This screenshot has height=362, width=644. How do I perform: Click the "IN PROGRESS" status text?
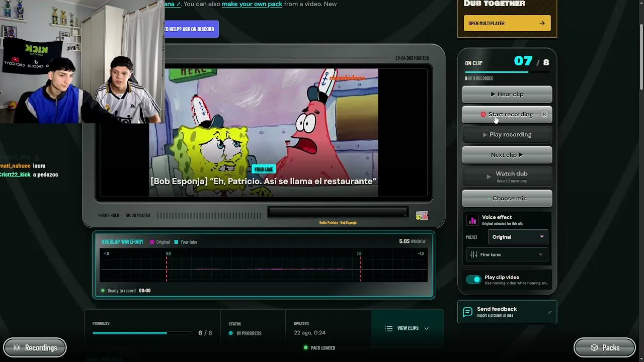tap(249, 333)
